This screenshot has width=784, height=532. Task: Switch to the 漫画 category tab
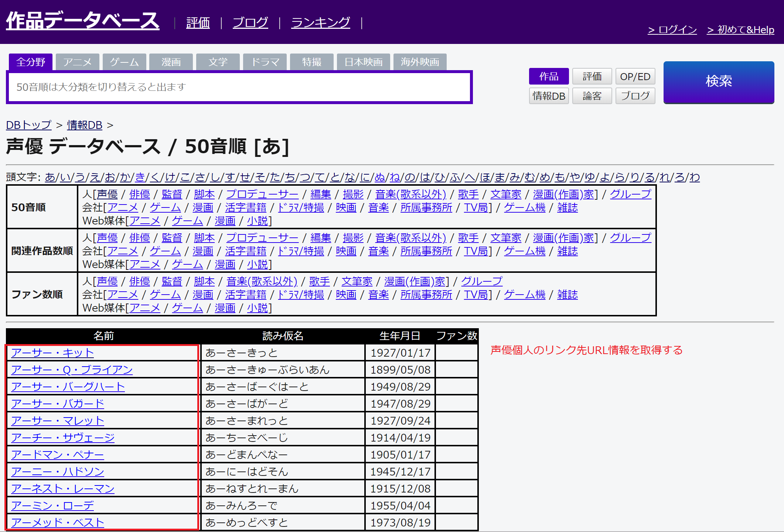(171, 62)
